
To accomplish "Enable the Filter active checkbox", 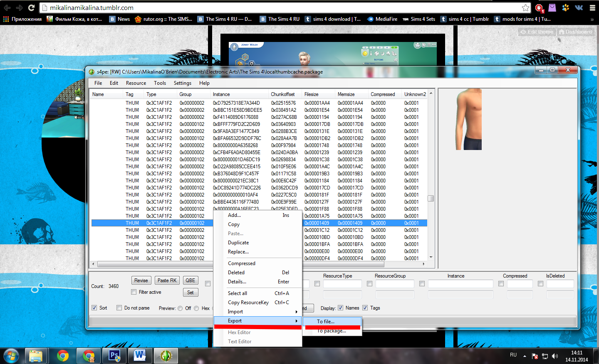I will pyautogui.click(x=134, y=292).
